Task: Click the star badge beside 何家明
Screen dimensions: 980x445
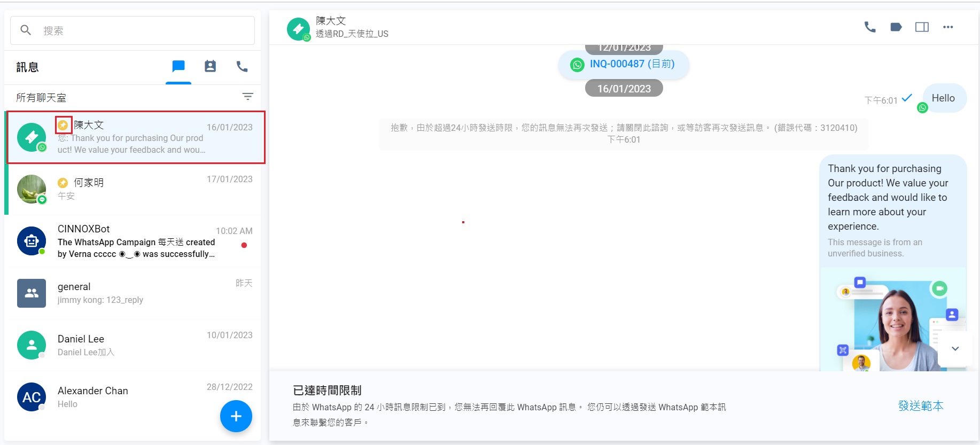Action: coord(63,183)
